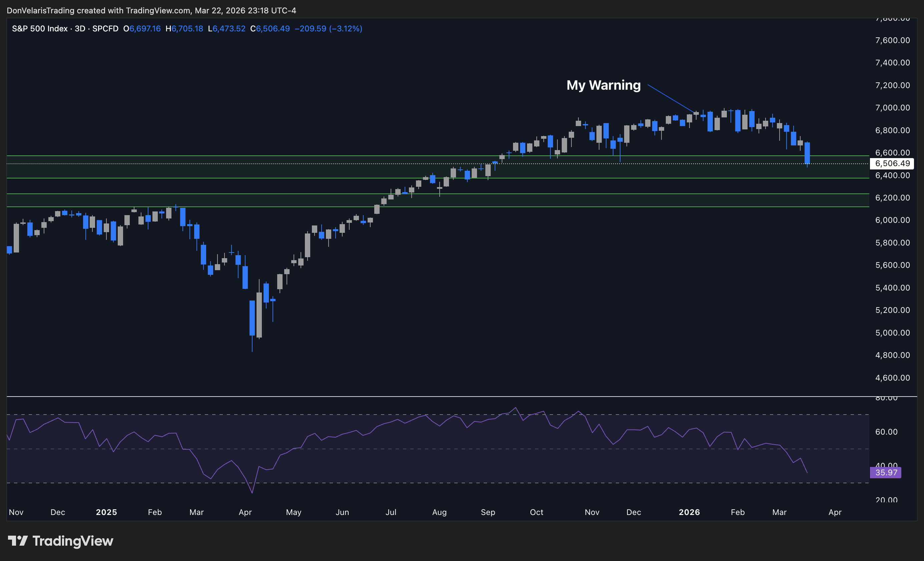Click the close value 6,506.49 in the legend
The image size is (924, 561).
pyautogui.click(x=273, y=28)
